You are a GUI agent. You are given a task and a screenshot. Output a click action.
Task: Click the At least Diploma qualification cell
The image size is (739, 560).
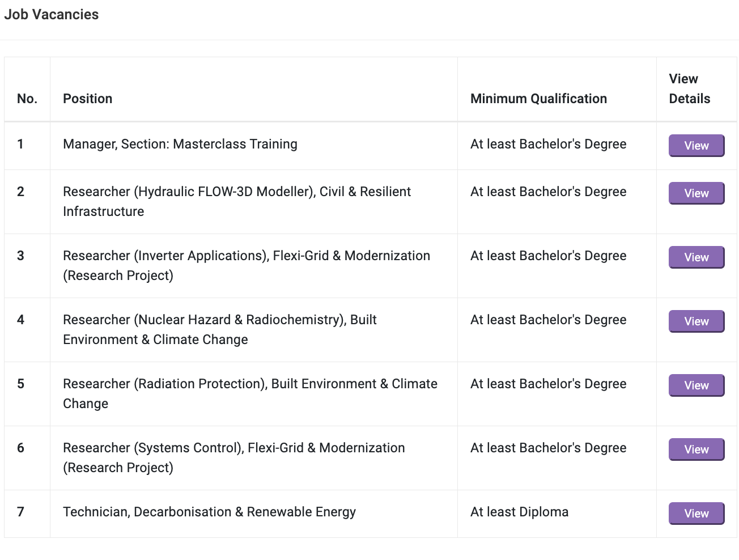pyautogui.click(x=519, y=512)
